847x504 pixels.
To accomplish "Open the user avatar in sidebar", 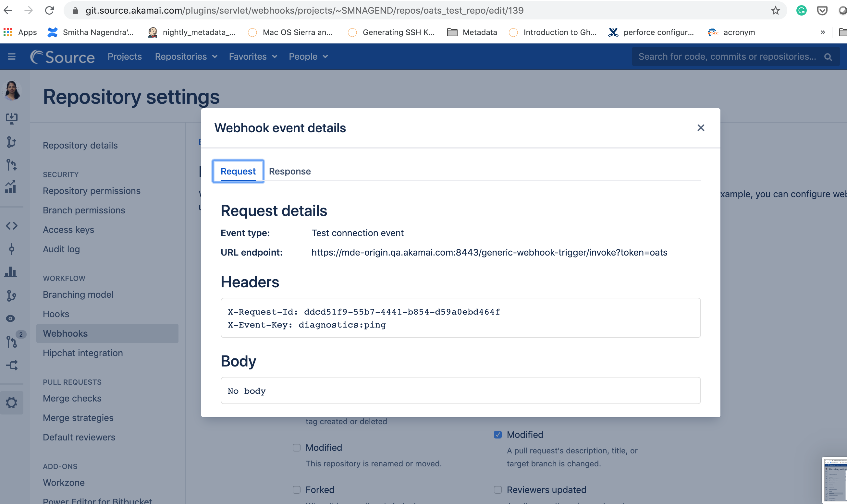I will pyautogui.click(x=12, y=90).
